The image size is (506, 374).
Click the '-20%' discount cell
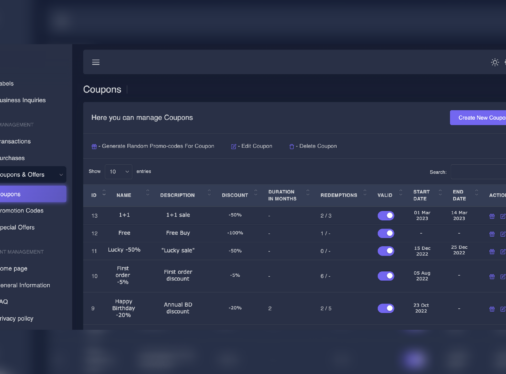[235, 308]
